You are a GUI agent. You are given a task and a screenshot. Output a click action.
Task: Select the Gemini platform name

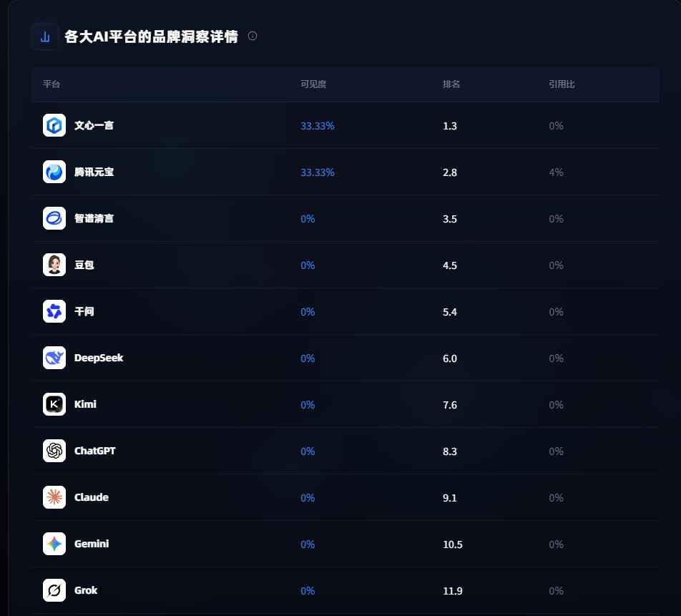pos(92,544)
